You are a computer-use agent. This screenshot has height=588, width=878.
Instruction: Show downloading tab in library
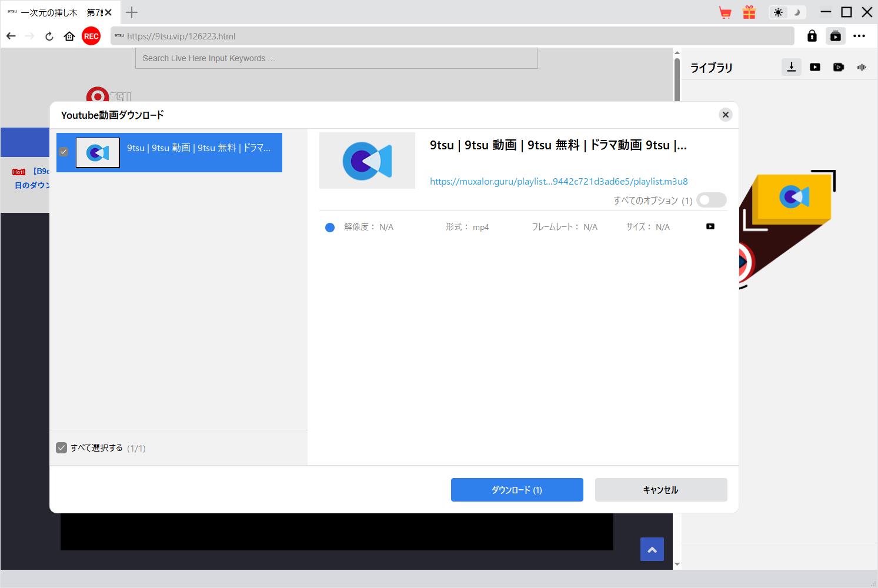tap(792, 67)
